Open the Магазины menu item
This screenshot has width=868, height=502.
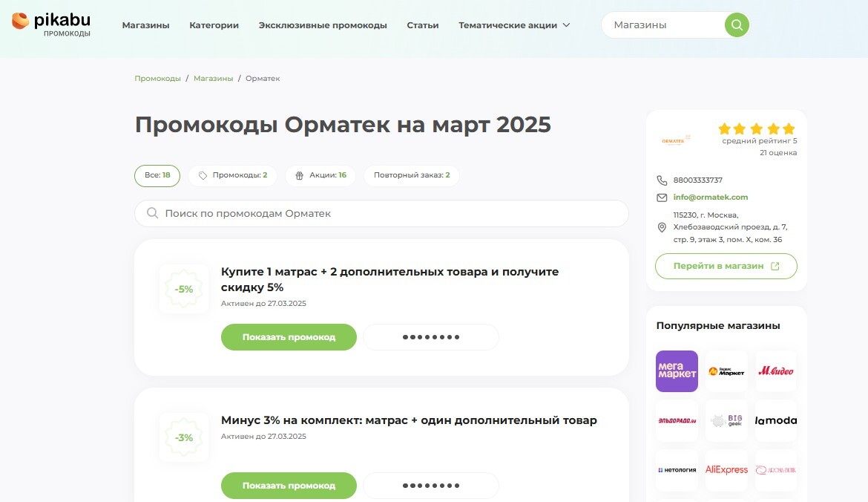point(145,25)
